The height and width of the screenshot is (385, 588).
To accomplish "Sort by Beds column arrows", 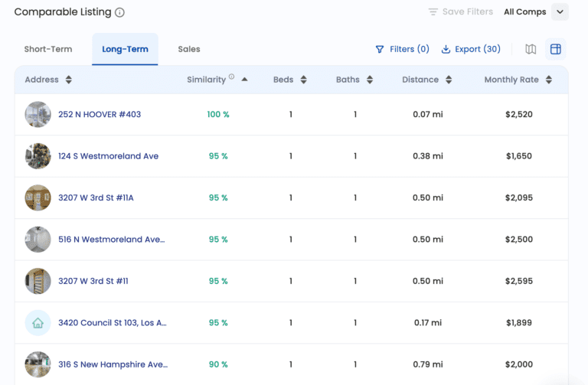I will coord(303,80).
